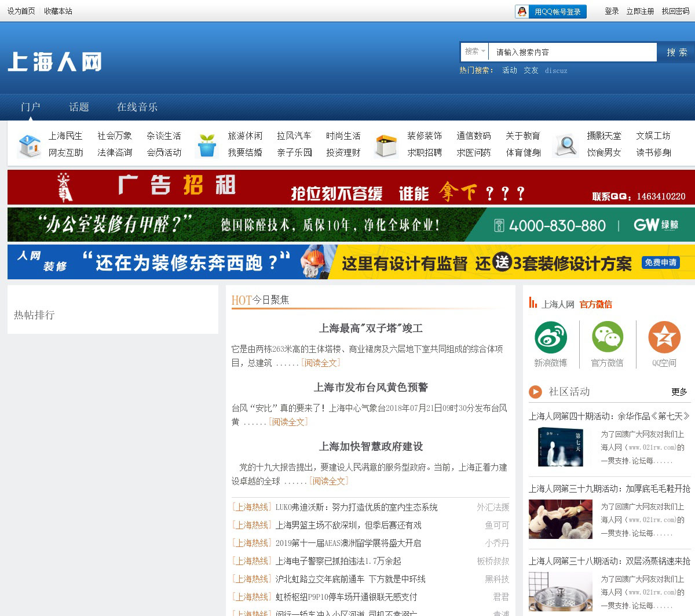Open the 旅游休闲 category link
Image resolution: width=695 pixels, height=616 pixels.
pos(245,136)
